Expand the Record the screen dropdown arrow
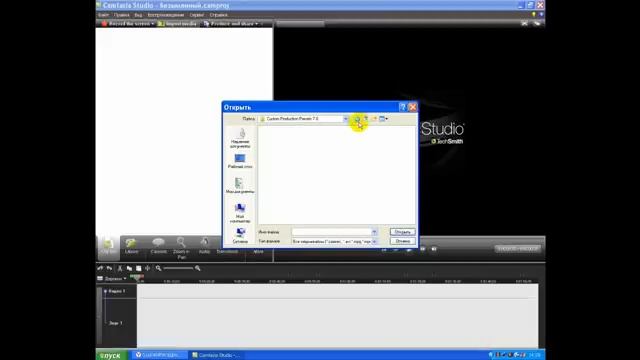640x360 pixels. point(153,24)
